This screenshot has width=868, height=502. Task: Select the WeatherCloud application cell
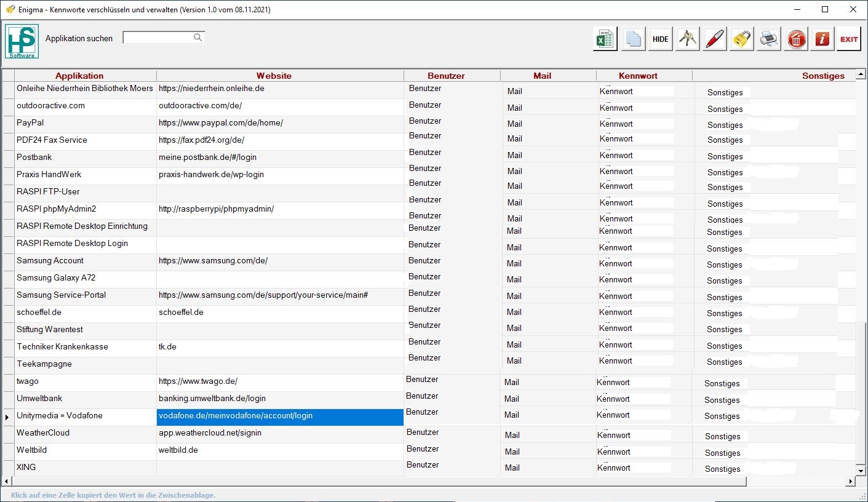coord(86,434)
